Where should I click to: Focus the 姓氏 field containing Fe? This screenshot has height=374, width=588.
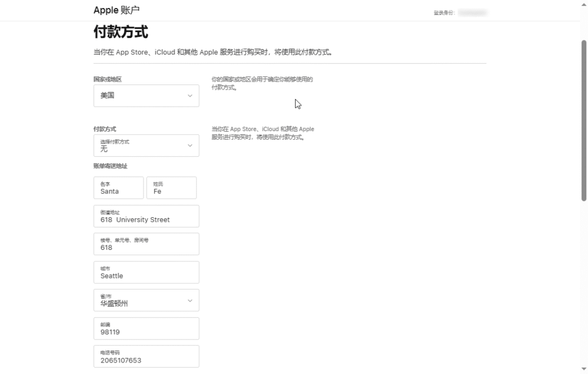171,188
